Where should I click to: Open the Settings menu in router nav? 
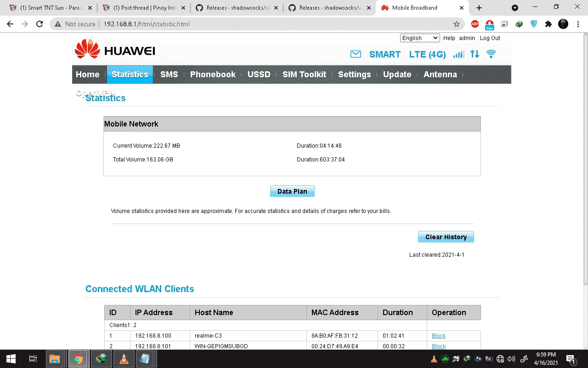click(355, 75)
